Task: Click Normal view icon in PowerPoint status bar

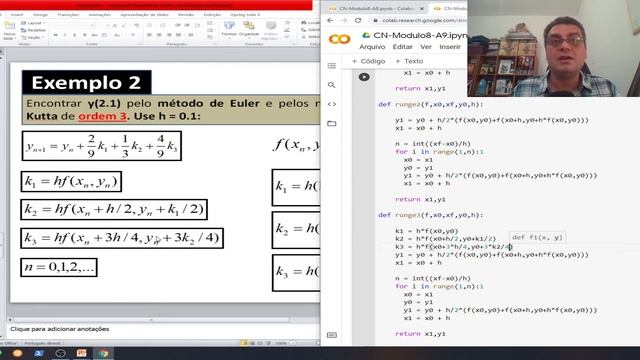Action: [x=244, y=343]
